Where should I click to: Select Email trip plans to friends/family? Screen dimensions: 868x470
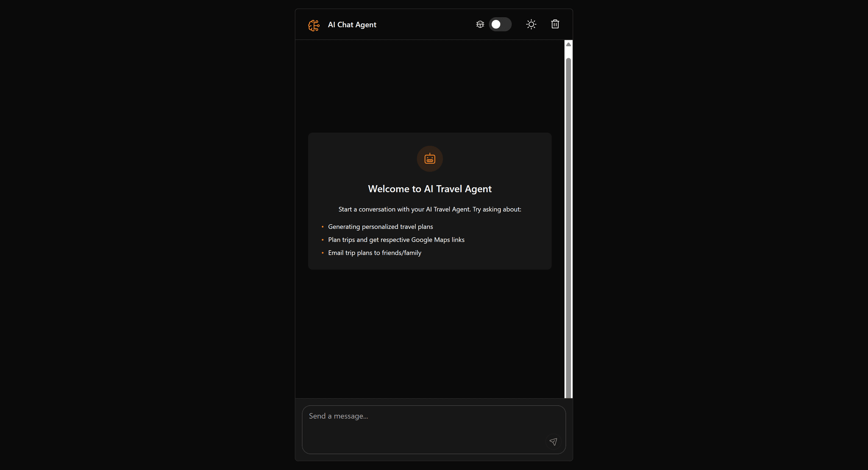click(374, 253)
